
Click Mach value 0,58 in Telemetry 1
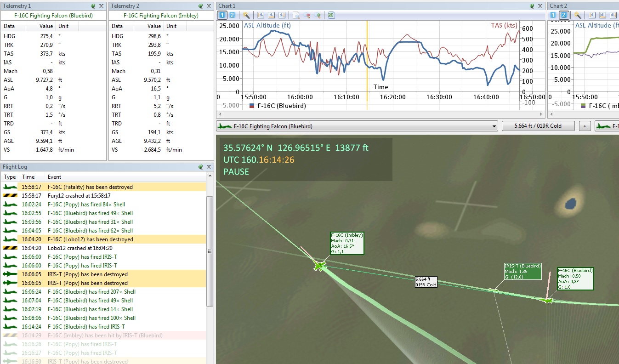(47, 71)
